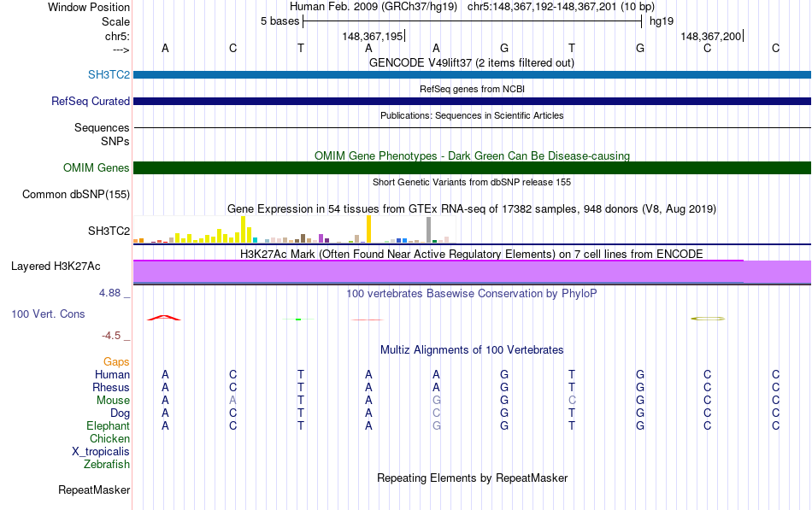Click the light grey G in Mouse row
Screen dimensions: 812x510
coord(437,401)
